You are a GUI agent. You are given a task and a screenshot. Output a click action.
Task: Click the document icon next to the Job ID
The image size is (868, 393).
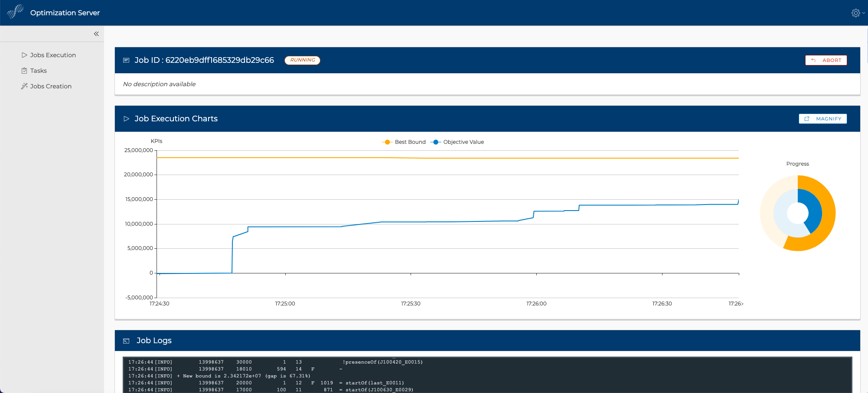click(x=126, y=60)
